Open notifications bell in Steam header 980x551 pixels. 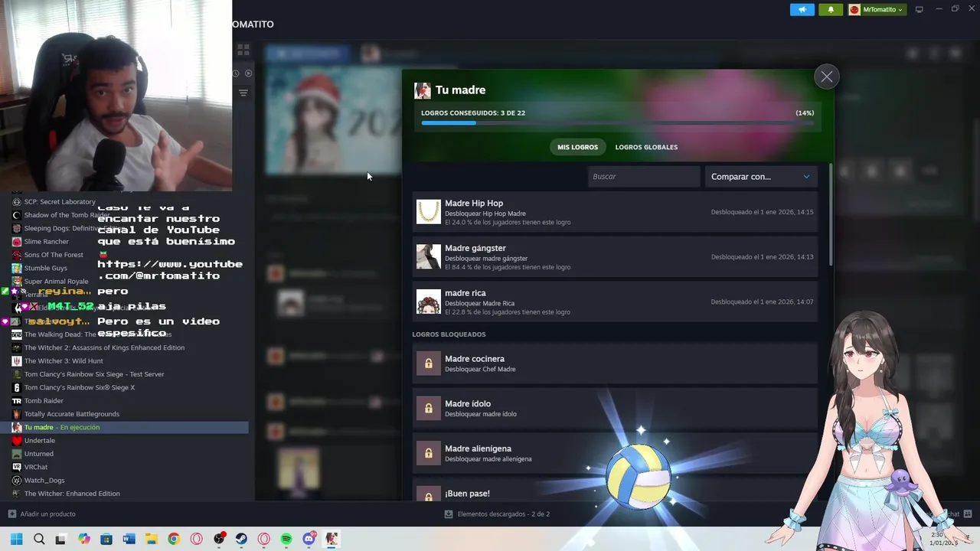(831, 9)
